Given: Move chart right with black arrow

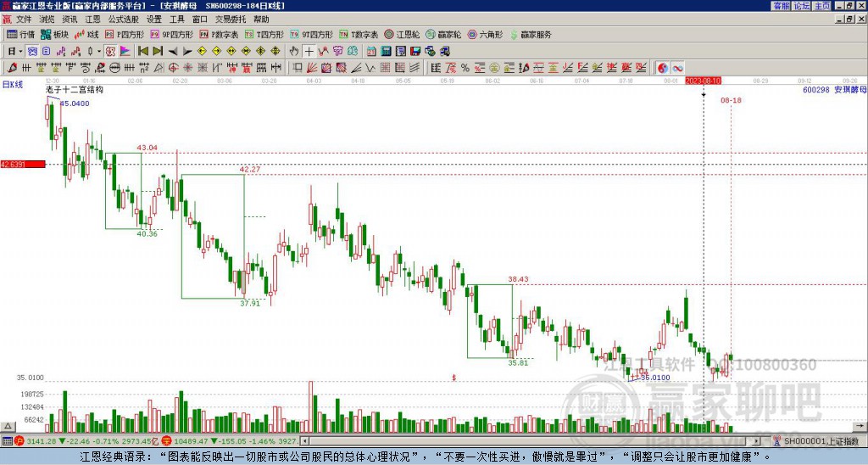Looking at the screenshot, I should [187, 52].
